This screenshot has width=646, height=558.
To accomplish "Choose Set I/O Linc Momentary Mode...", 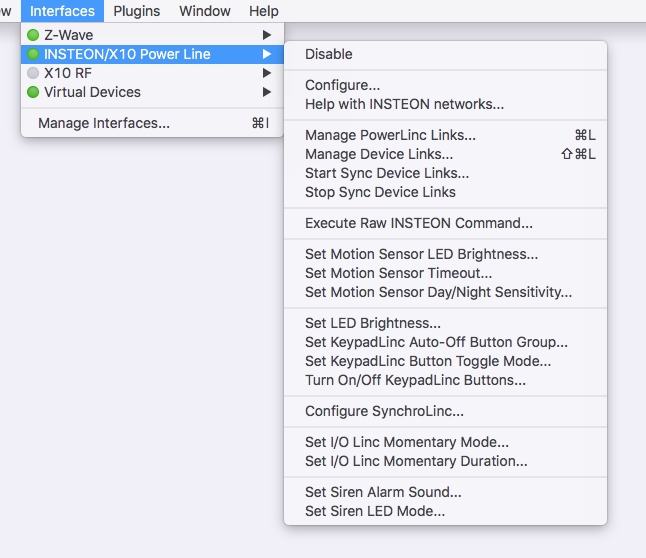I will point(445,442).
